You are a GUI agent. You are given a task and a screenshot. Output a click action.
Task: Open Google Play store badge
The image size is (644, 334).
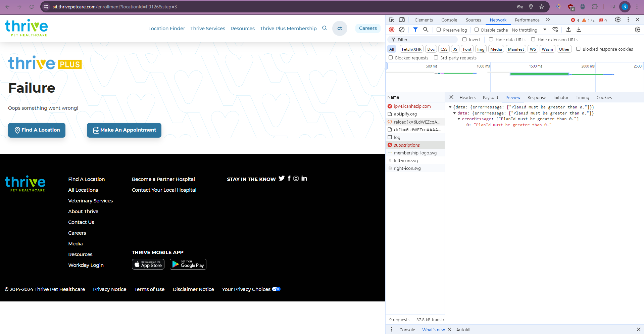tap(188, 264)
